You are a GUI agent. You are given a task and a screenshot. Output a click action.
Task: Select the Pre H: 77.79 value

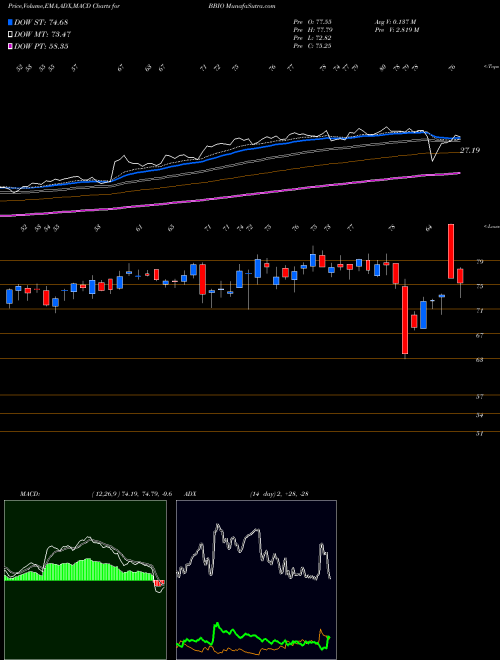coord(313,30)
